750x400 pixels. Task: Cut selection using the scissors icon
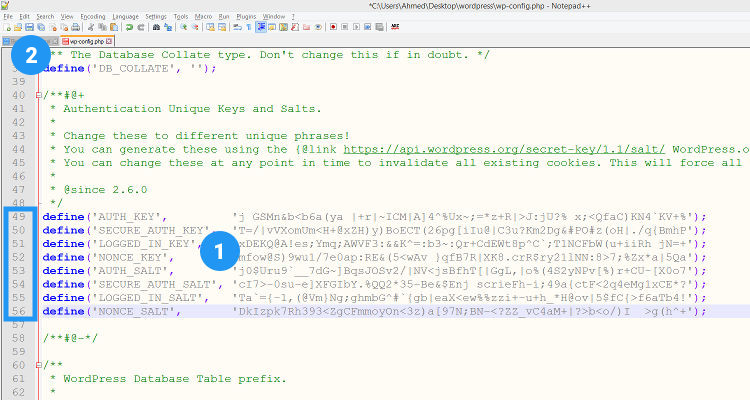tap(91, 27)
